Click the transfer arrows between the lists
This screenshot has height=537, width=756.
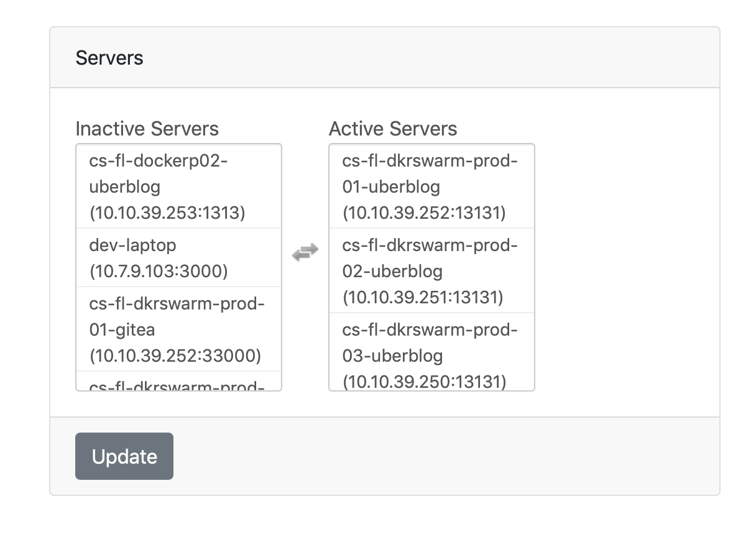coord(305,251)
